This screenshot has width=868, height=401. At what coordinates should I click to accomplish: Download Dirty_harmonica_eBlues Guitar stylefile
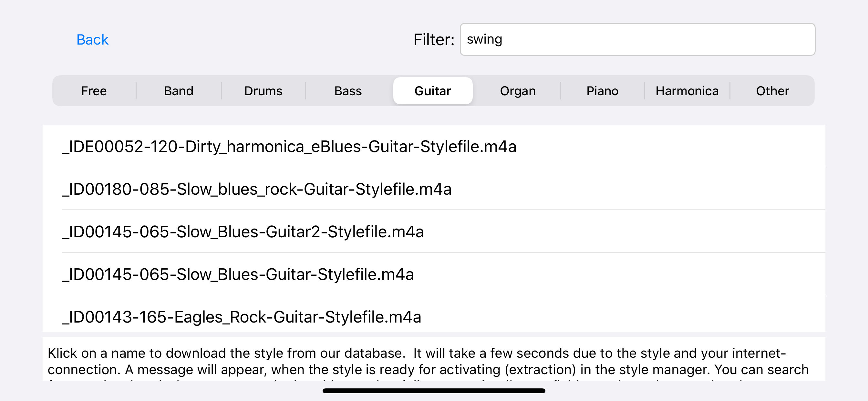coord(289,147)
